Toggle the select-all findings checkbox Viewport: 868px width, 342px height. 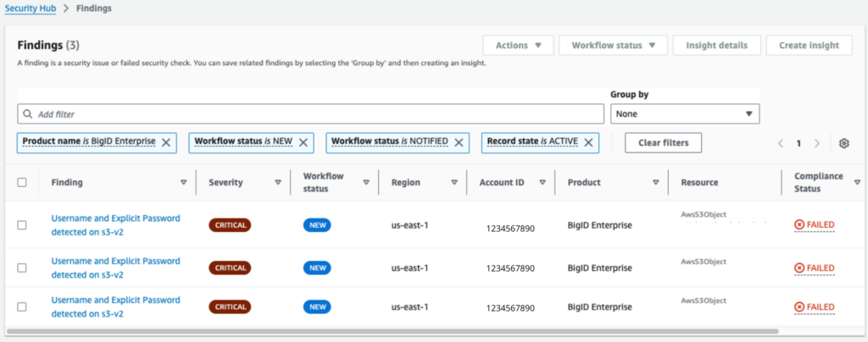pos(22,182)
